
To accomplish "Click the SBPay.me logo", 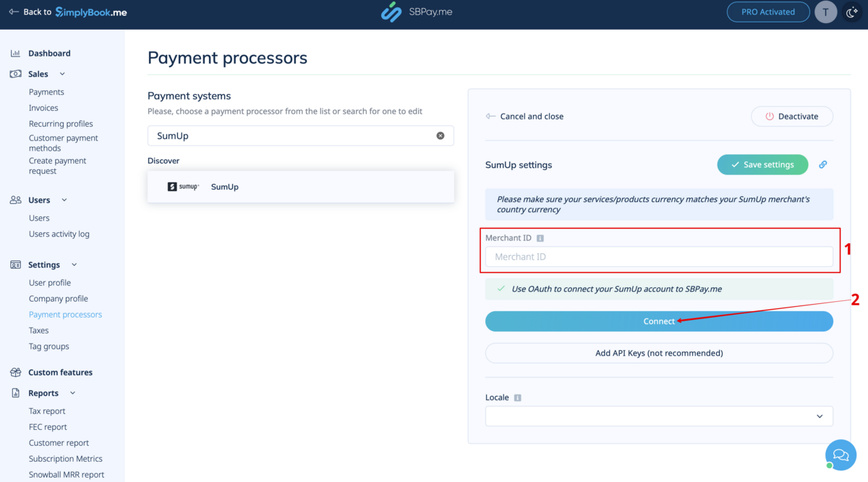I will (417, 12).
